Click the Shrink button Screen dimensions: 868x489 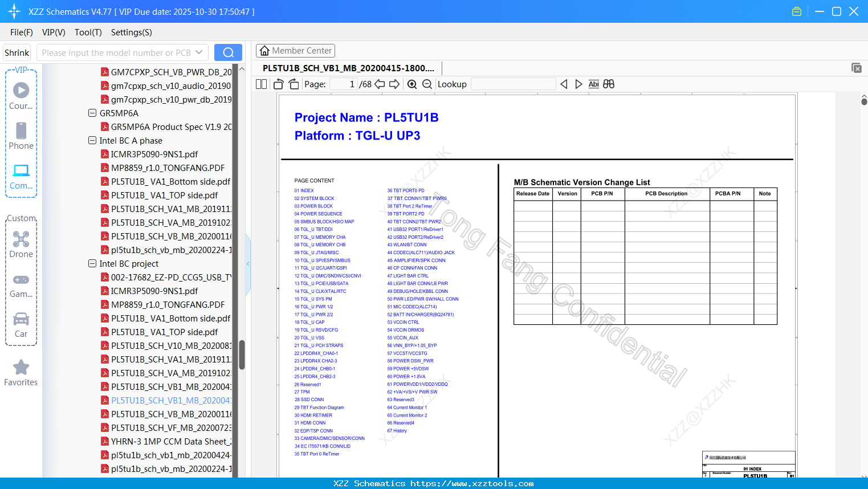[x=17, y=52]
